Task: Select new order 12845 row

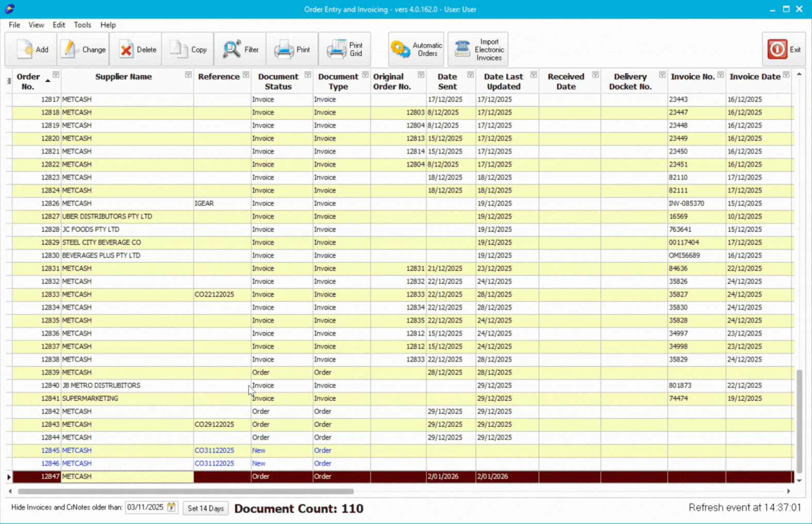Action: coord(402,450)
